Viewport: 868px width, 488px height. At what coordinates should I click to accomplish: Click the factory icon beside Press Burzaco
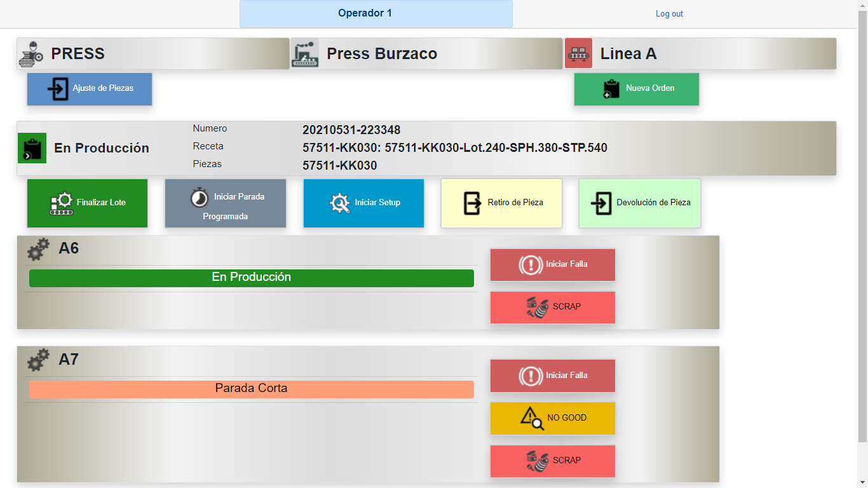304,53
